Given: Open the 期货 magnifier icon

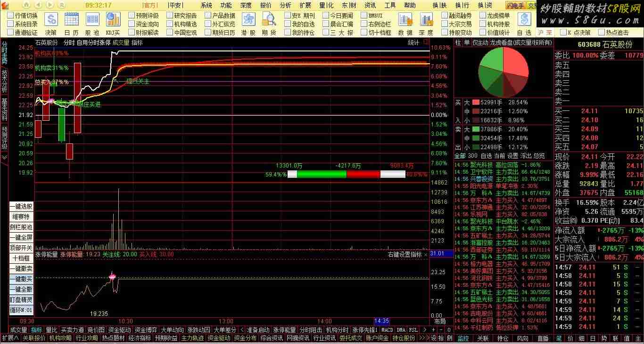Looking at the screenshot, I should (269, 19).
